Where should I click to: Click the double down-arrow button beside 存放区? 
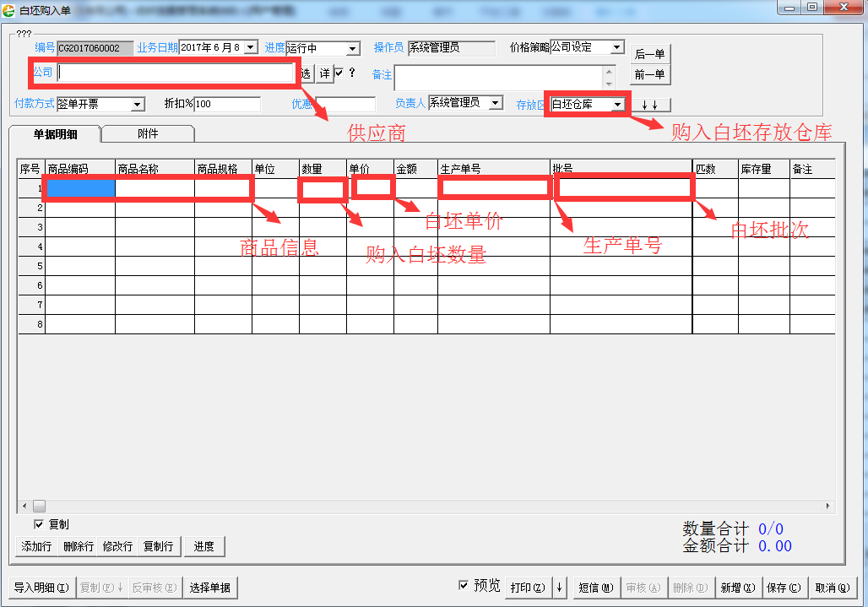(x=650, y=105)
